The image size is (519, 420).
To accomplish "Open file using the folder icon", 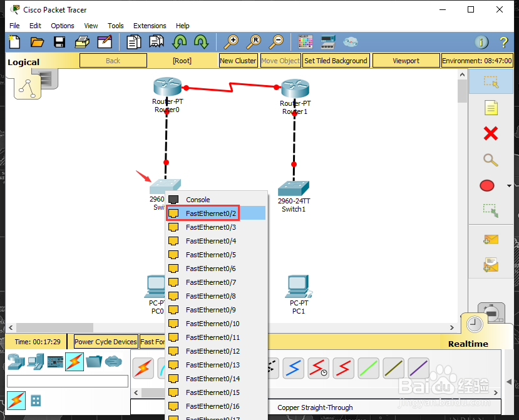I will pos(37,42).
